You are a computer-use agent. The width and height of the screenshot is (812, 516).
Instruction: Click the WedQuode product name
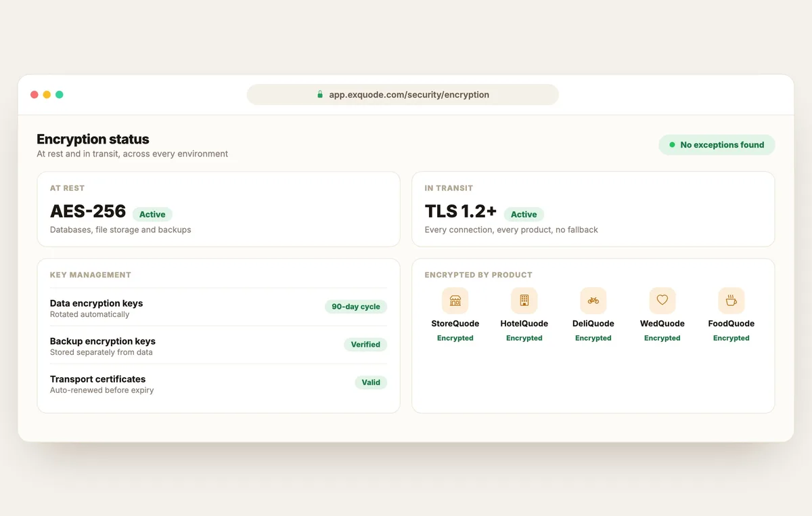[x=662, y=324]
